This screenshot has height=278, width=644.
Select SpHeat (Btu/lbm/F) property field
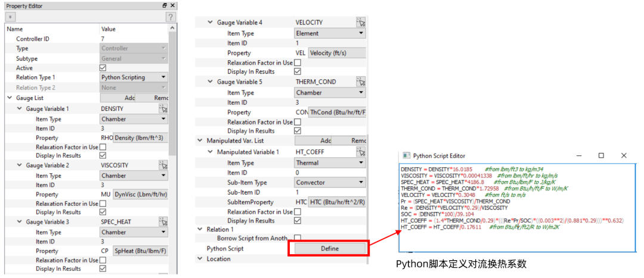click(x=141, y=251)
